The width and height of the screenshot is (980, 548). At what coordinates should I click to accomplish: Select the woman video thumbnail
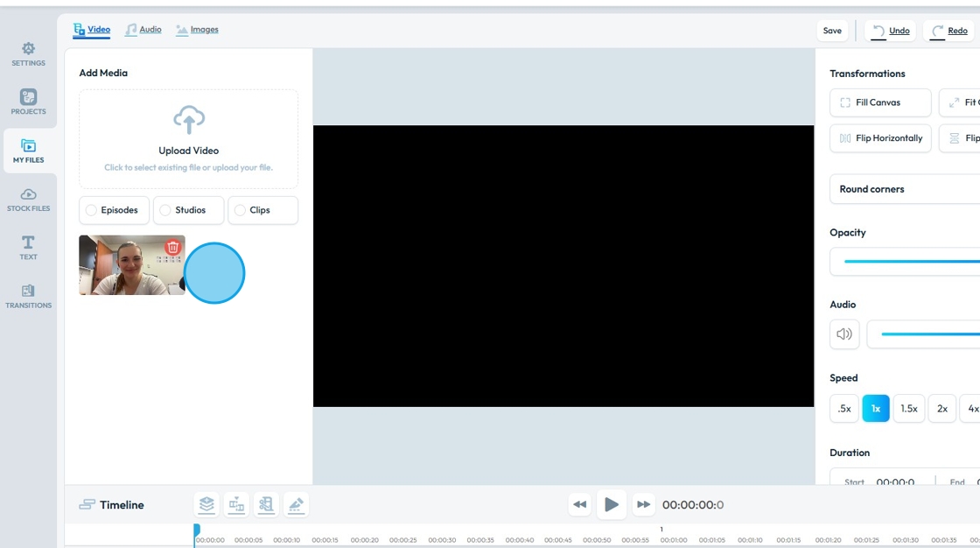pyautogui.click(x=132, y=265)
